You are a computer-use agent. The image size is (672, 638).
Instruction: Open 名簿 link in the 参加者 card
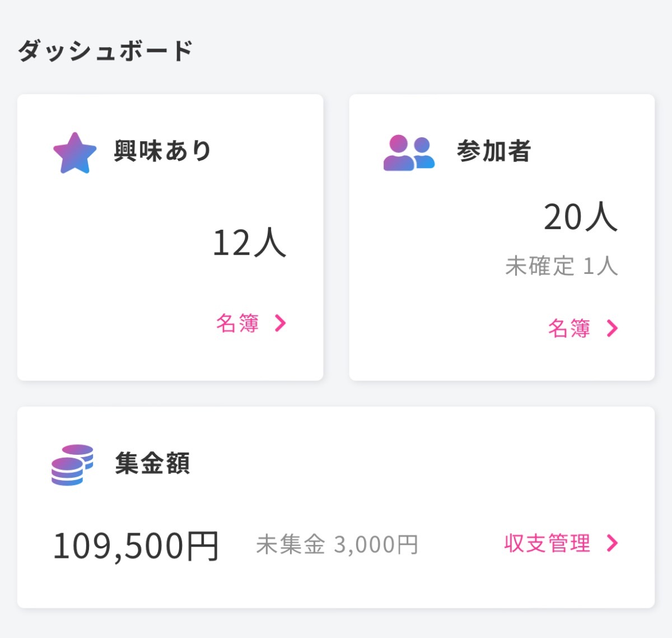569,328
